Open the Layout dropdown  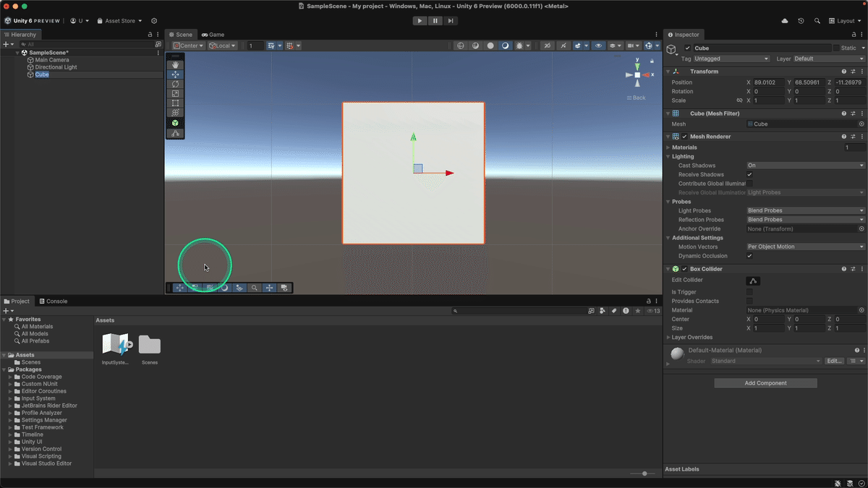(x=845, y=21)
